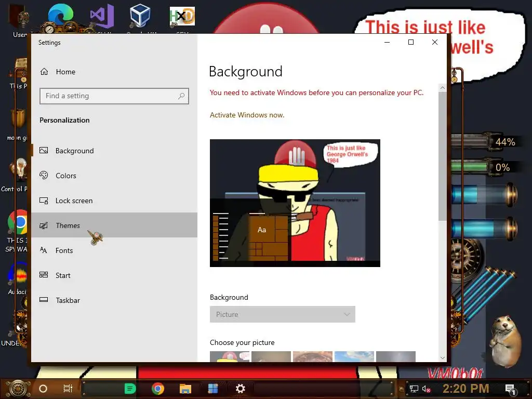532x399 pixels.
Task: Open the green chat app on the taskbar
Action: pos(130,389)
